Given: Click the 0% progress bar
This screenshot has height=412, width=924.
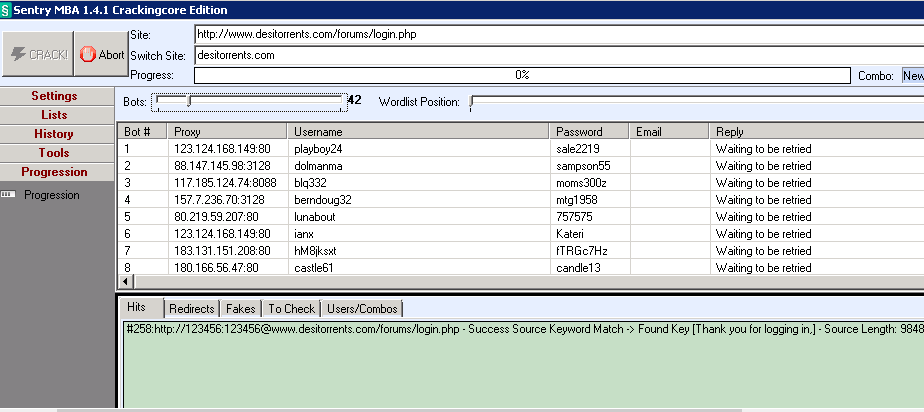Looking at the screenshot, I should coord(522,75).
